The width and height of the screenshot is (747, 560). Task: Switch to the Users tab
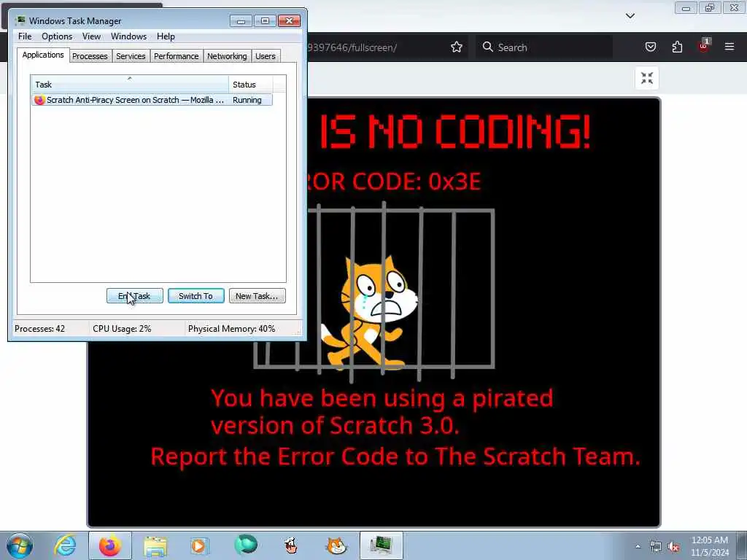point(265,56)
